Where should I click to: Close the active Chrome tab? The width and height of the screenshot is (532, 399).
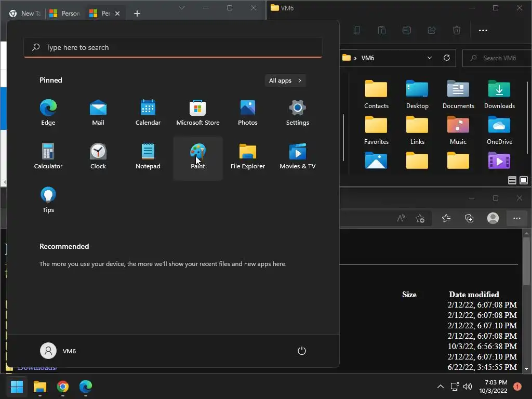pos(117,13)
